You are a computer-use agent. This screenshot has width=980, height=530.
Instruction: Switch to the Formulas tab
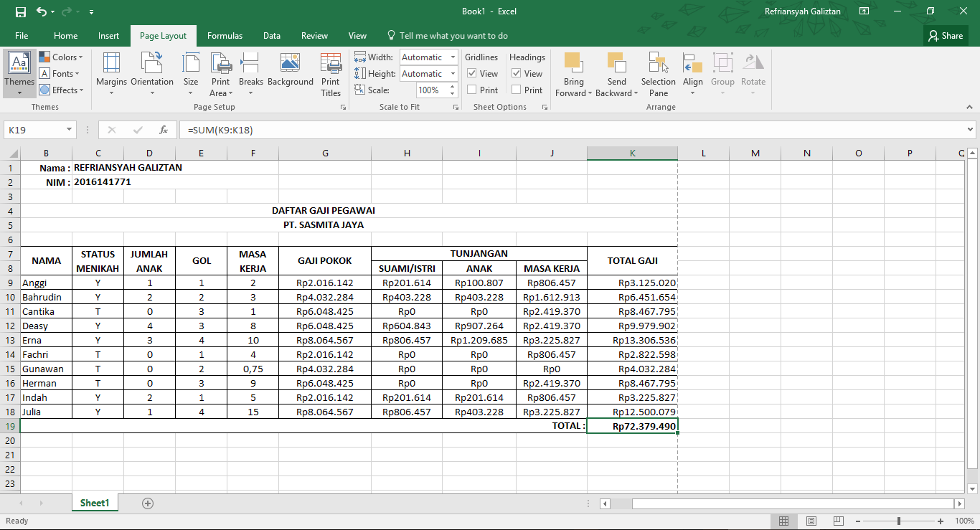[x=225, y=35]
